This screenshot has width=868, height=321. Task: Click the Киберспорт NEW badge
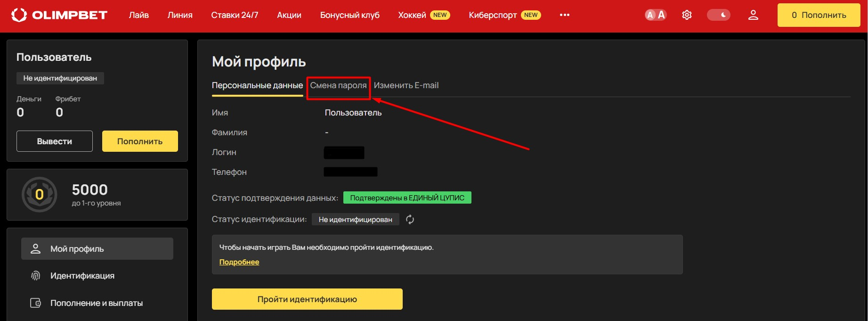point(531,15)
